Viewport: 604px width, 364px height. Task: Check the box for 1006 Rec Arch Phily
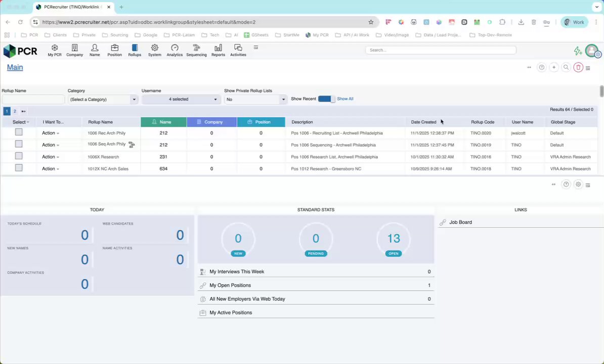[19, 132]
